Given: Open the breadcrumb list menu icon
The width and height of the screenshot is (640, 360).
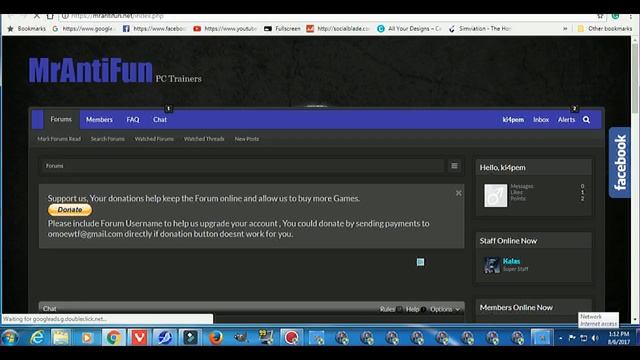Looking at the screenshot, I should [454, 166].
